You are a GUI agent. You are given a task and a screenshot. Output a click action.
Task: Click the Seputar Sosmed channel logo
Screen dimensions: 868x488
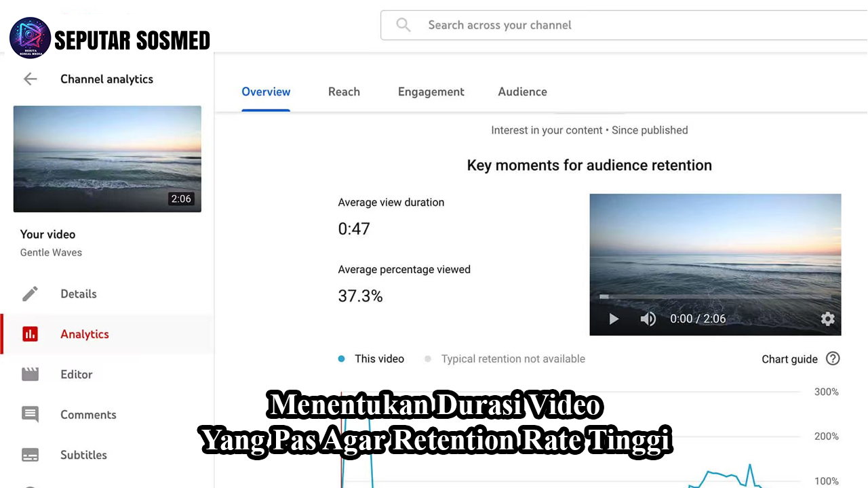pyautogui.click(x=30, y=37)
